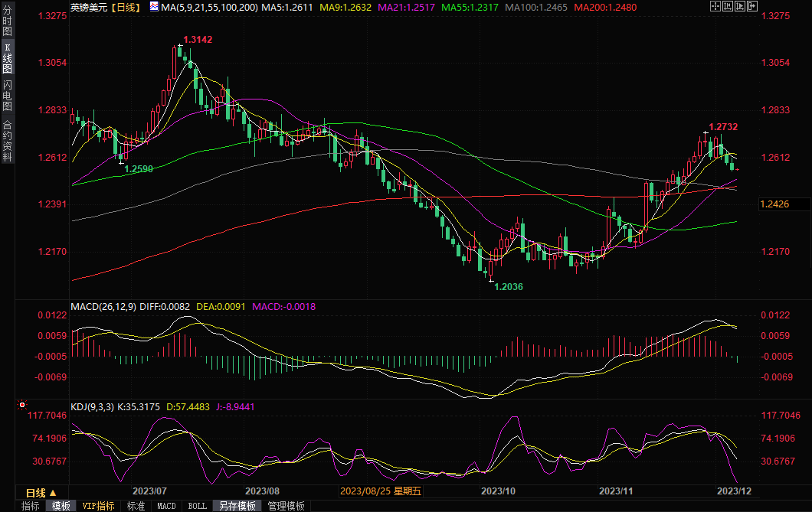Viewport: 812px width, 512px height.
Task: Click the crosshair cursor icon at top right
Action: click(x=715, y=6)
